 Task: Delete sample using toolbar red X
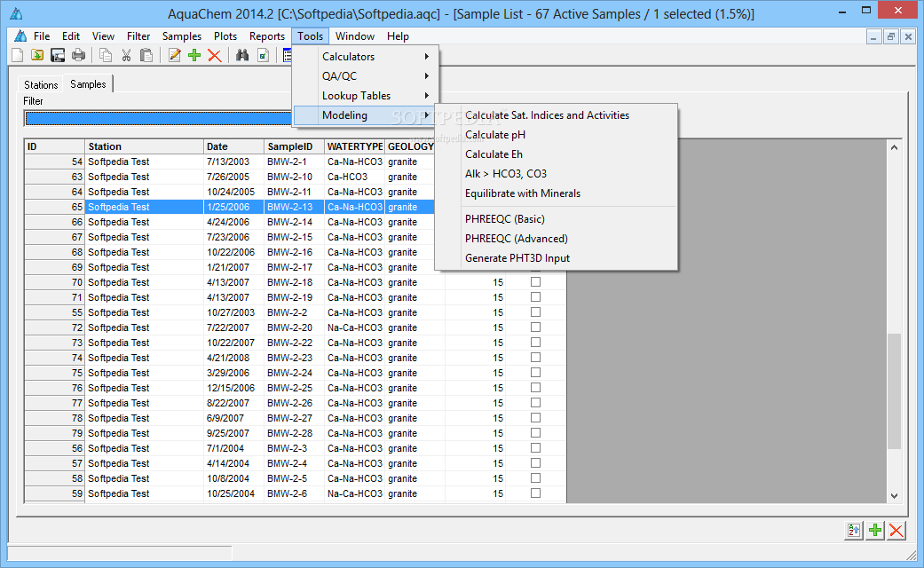(x=215, y=55)
